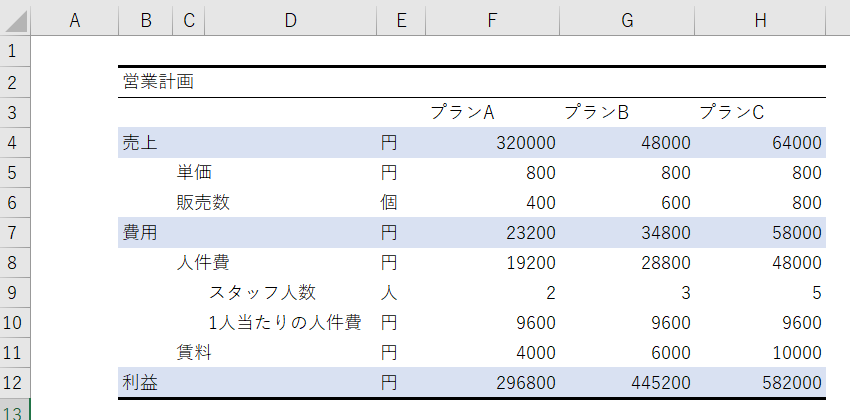Select row 3 header
Screen dimensions: 850x420
click(15, 112)
